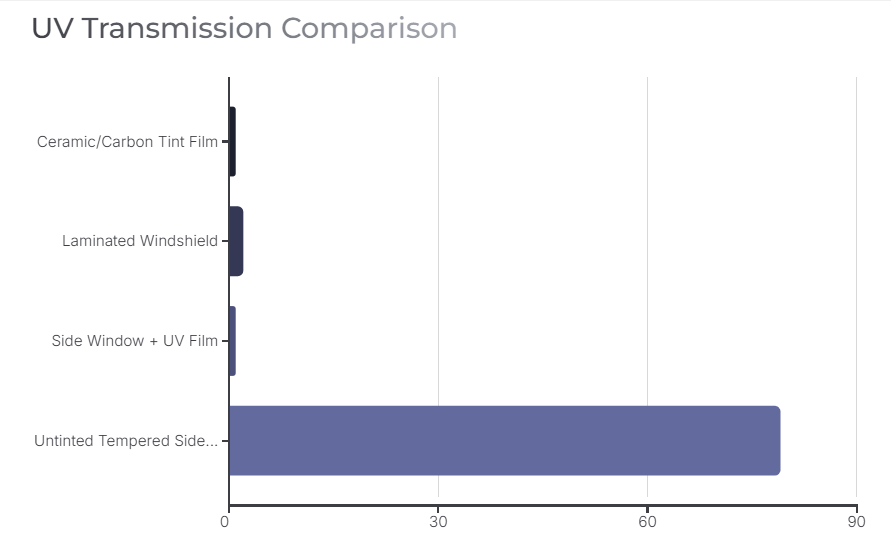The image size is (891, 540).
Task: Click the grey word Comparison in title
Action: pyautogui.click(x=367, y=29)
